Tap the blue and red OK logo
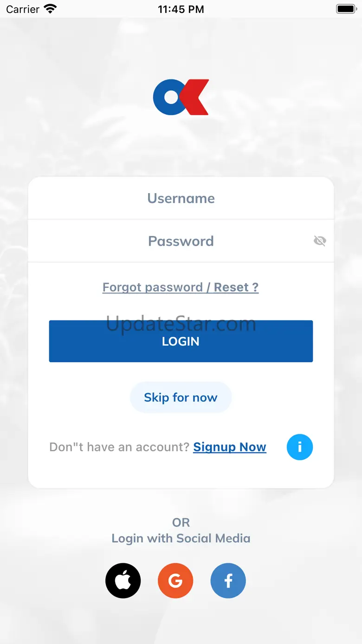362x644 pixels. (x=181, y=97)
